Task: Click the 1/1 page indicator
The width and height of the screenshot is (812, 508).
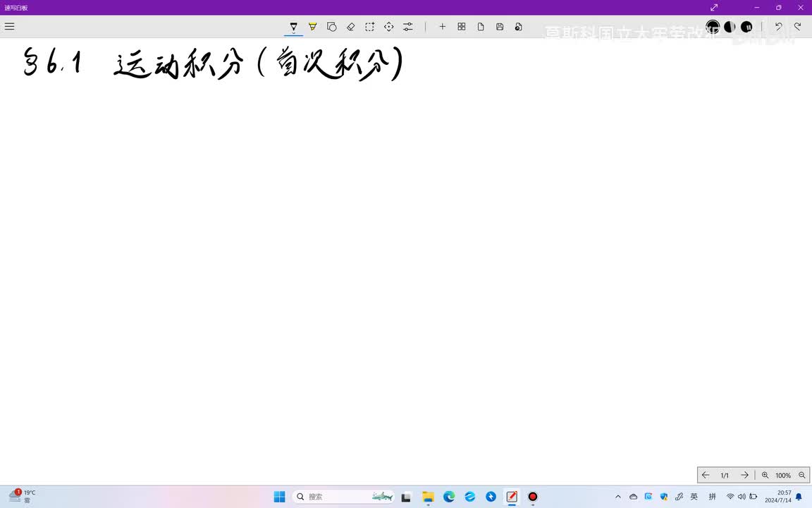Action: pyautogui.click(x=725, y=476)
